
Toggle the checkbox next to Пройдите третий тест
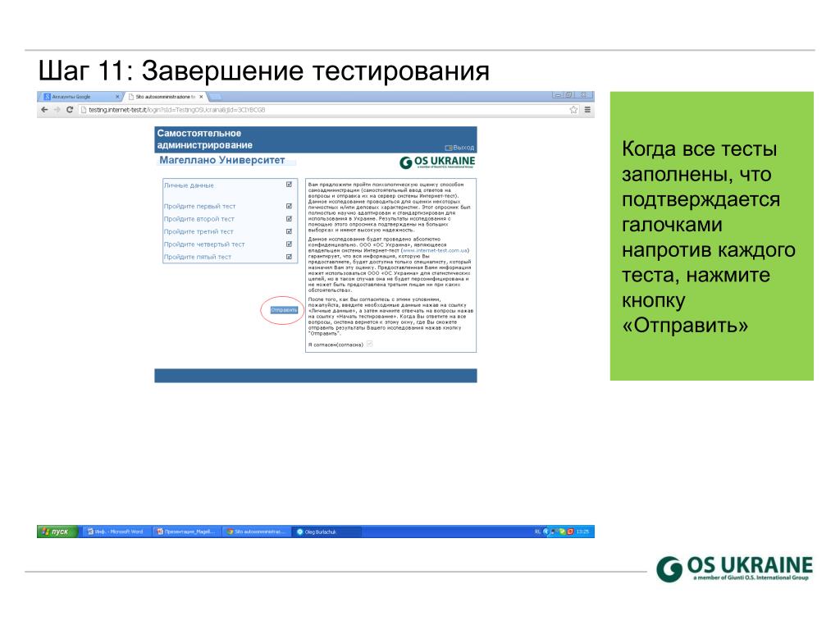[289, 232]
